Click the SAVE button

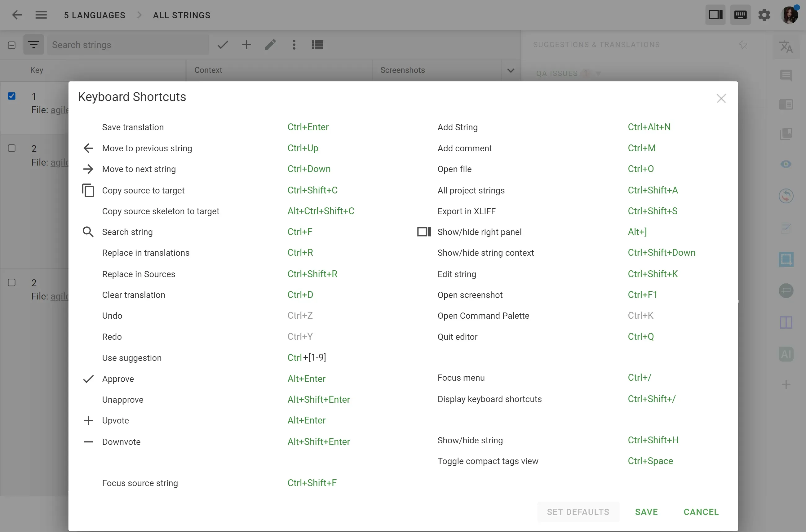(646, 512)
